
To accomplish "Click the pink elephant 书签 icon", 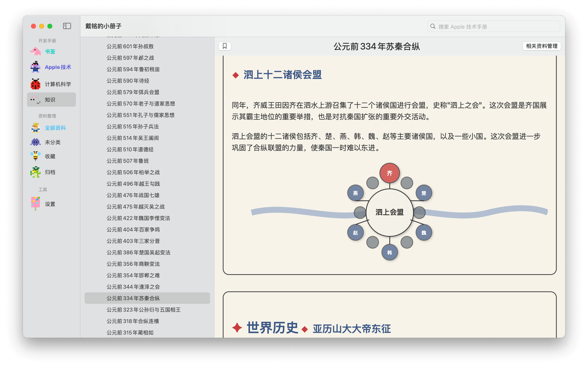I will [36, 51].
